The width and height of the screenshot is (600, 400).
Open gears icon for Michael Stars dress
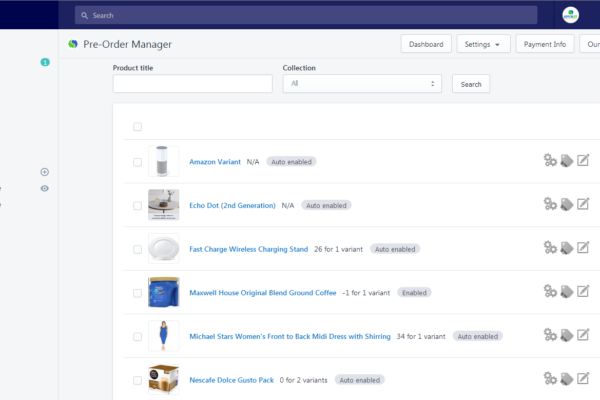coord(550,335)
